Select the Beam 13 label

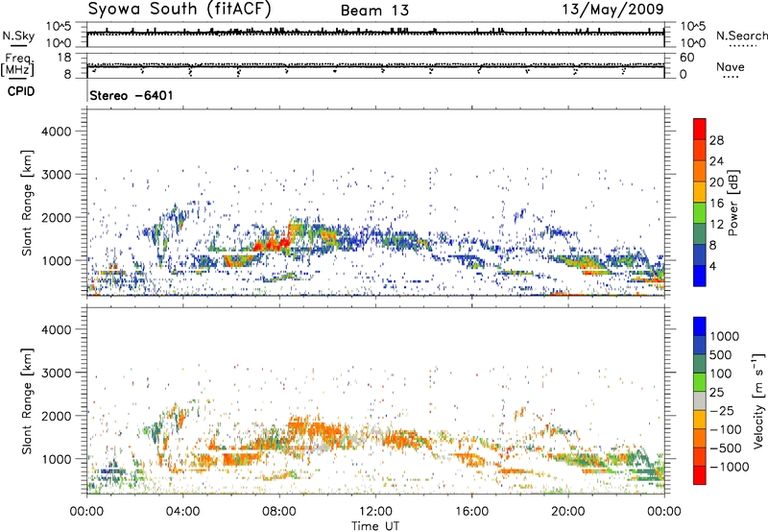[x=374, y=11]
